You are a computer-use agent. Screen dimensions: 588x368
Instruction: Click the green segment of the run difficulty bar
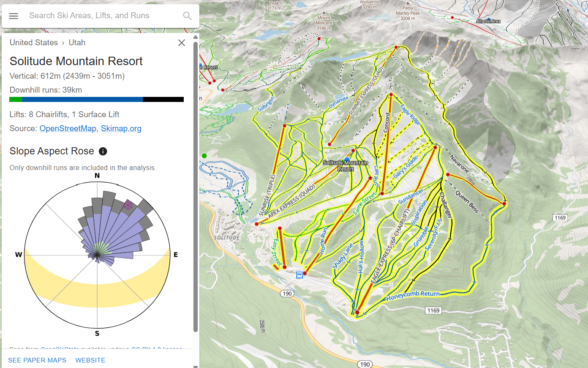[16, 99]
